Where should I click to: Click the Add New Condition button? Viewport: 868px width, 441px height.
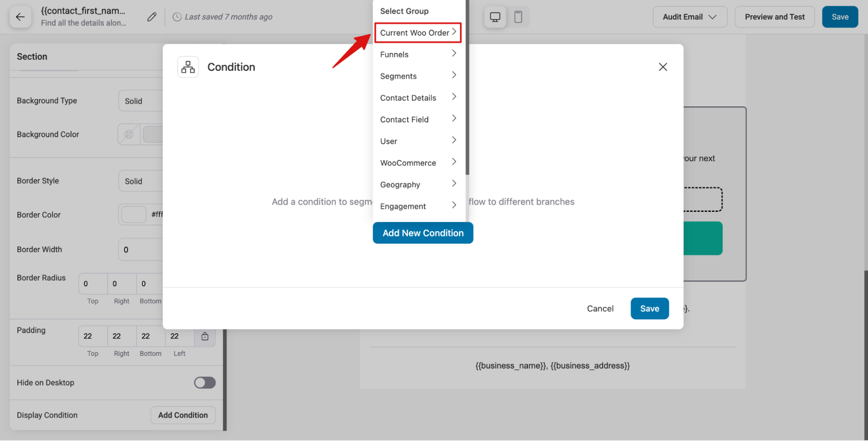point(423,233)
